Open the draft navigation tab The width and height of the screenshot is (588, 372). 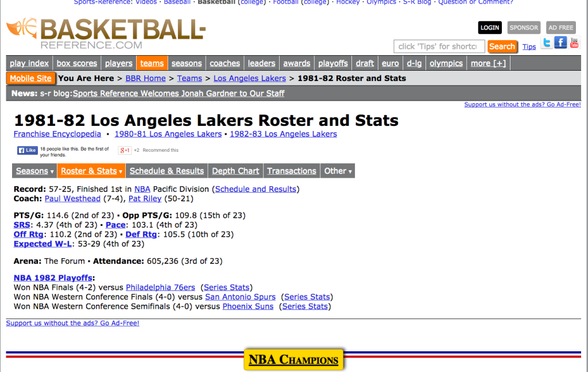[x=365, y=63]
